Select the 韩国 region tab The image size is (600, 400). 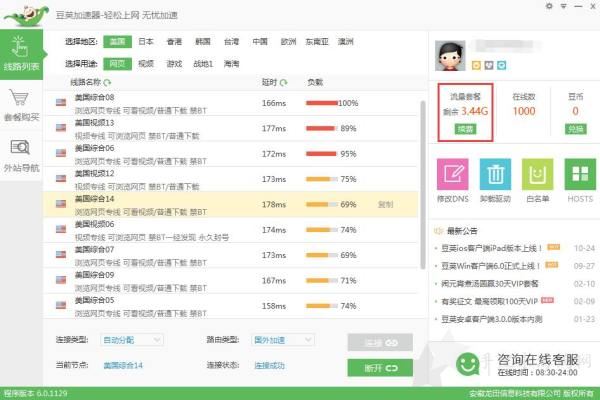[x=203, y=41]
